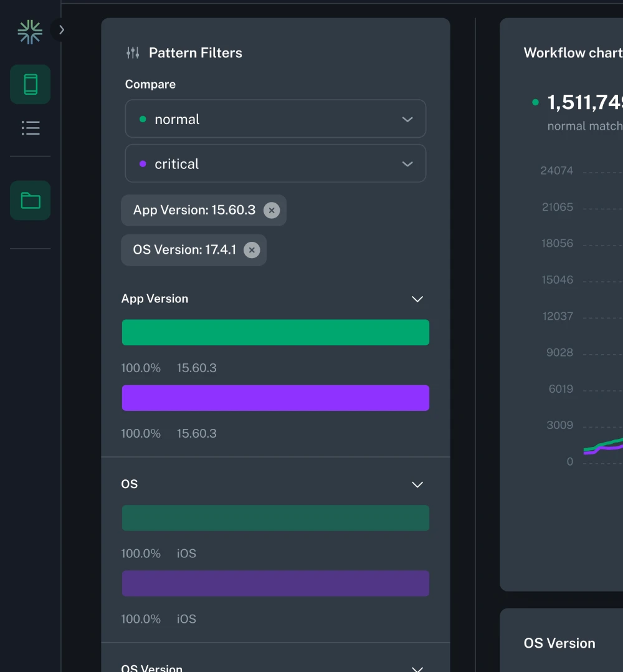Click the green legend dot next to 1,511,749
Viewport: 623px width, 672px height.
tap(534, 103)
